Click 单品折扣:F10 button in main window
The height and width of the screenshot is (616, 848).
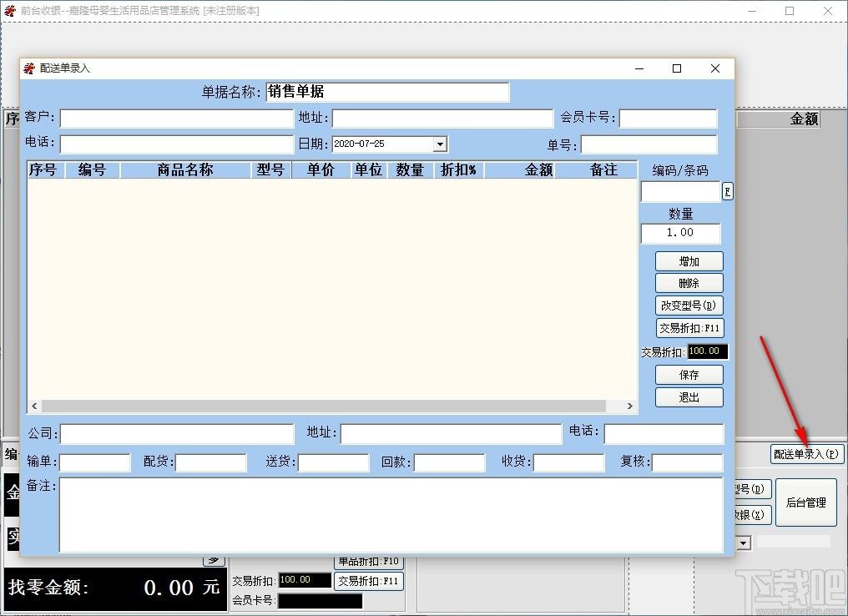pos(368,562)
